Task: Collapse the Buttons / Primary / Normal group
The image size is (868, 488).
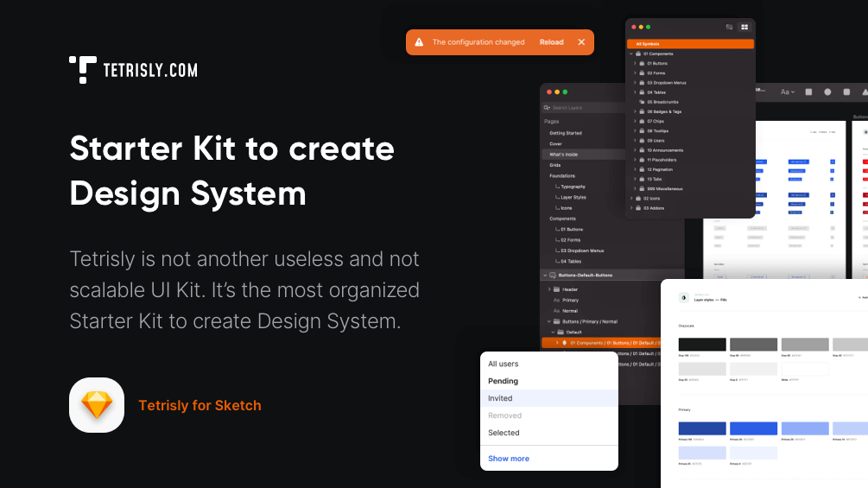Action: point(549,321)
